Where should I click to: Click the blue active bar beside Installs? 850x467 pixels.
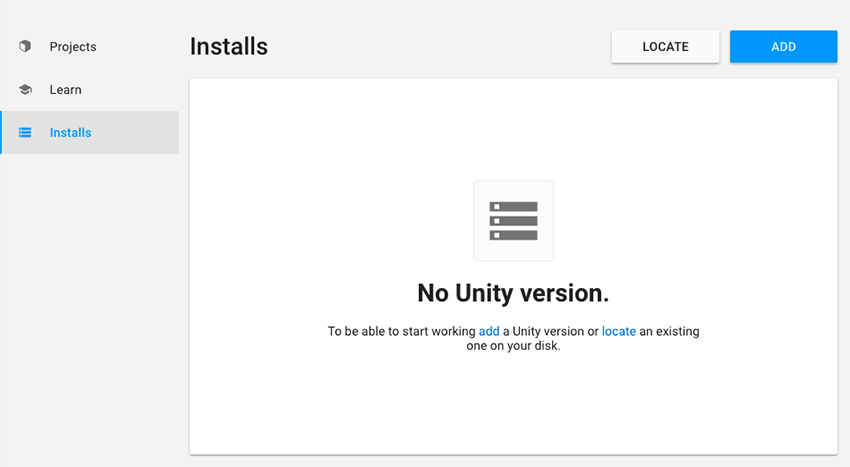click(1, 133)
